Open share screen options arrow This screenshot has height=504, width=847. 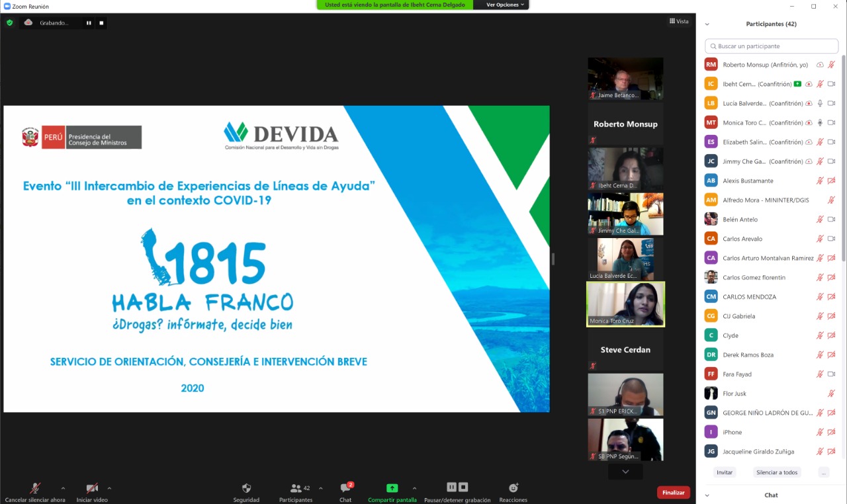[414, 488]
